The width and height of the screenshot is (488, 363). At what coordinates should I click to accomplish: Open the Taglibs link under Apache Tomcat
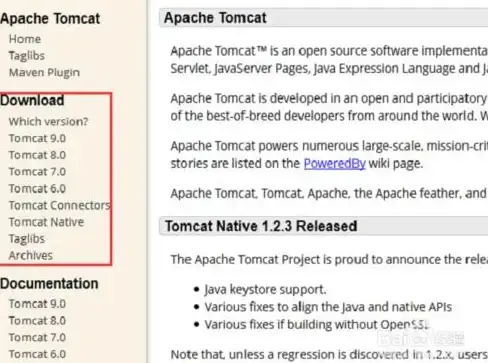27,56
